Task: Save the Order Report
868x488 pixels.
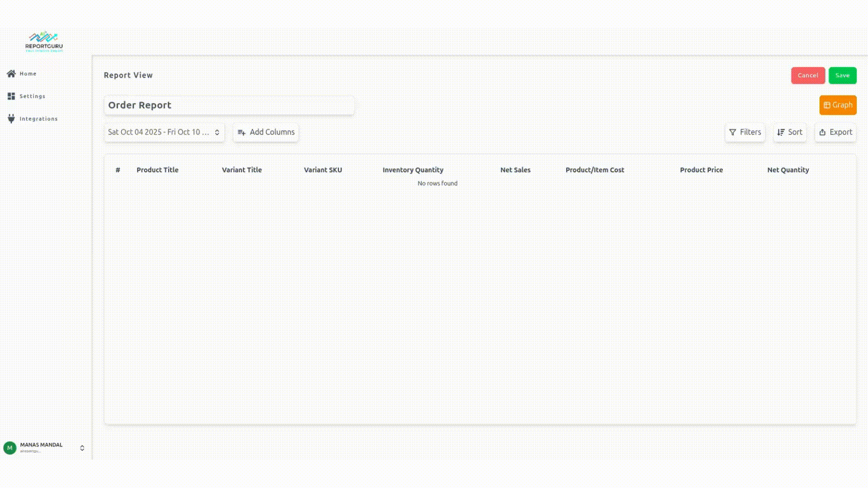Action: click(x=842, y=75)
